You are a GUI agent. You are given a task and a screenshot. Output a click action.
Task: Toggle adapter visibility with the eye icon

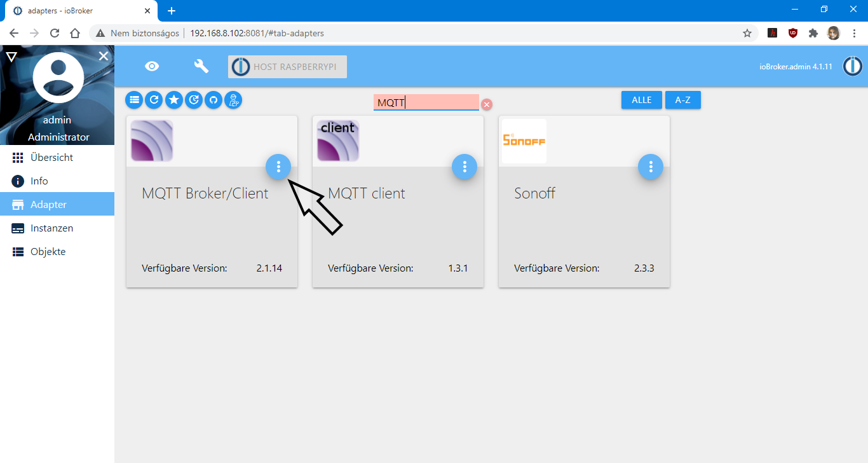tap(151, 66)
